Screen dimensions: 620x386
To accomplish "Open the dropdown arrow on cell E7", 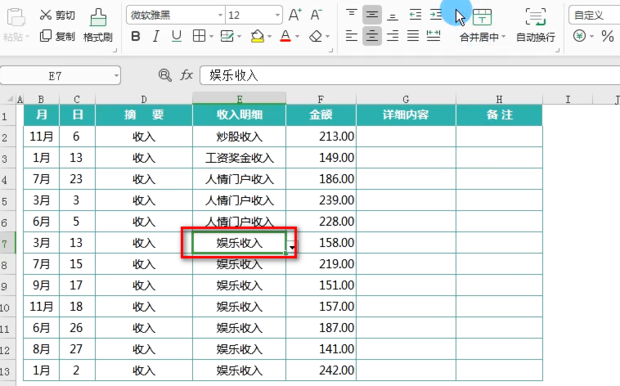I will (292, 247).
